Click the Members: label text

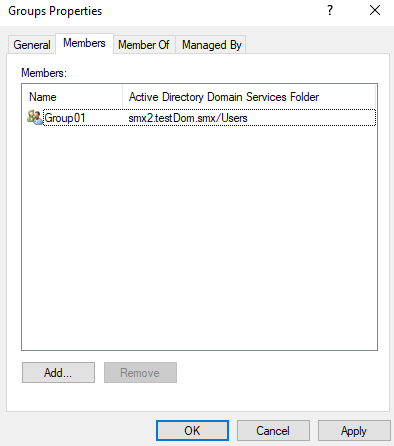[x=44, y=73]
